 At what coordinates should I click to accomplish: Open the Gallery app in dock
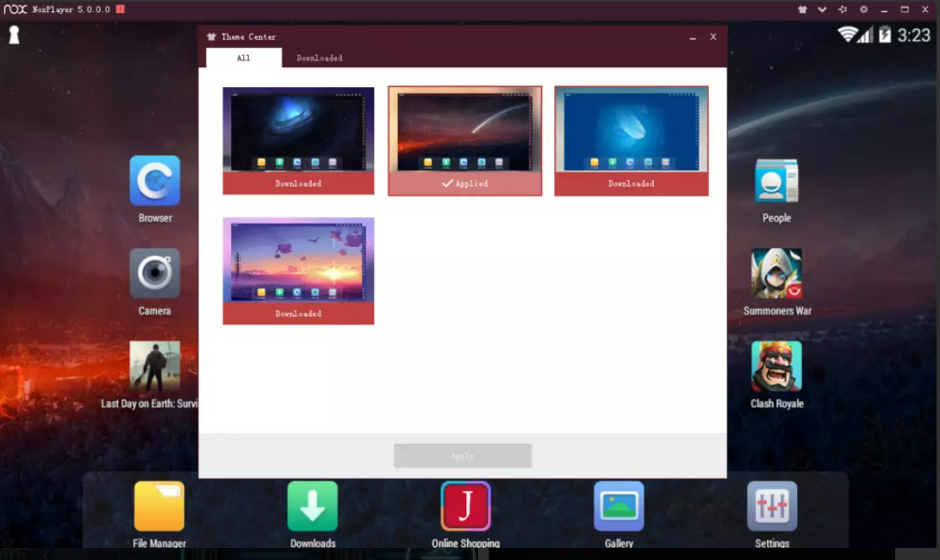(x=619, y=507)
